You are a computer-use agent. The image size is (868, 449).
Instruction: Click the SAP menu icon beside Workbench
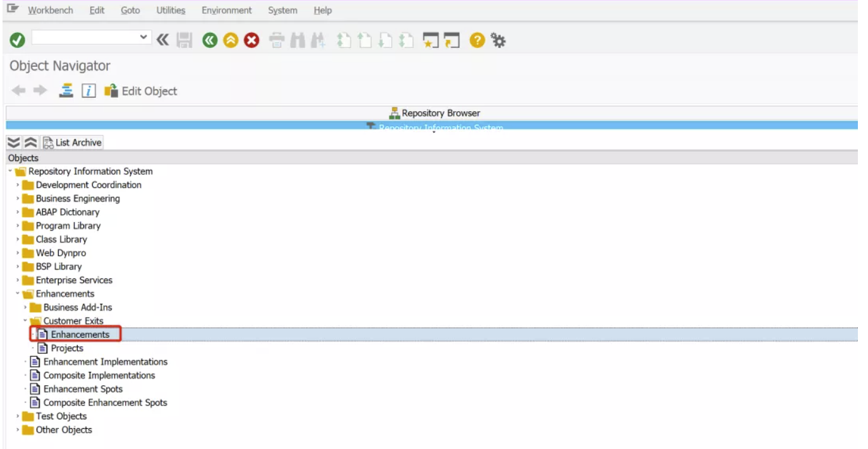[x=13, y=9]
